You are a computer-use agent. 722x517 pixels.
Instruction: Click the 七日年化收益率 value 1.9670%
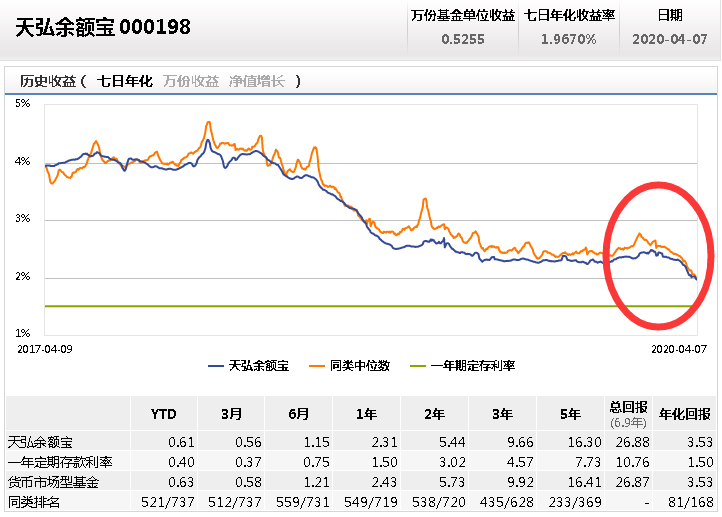(569, 39)
